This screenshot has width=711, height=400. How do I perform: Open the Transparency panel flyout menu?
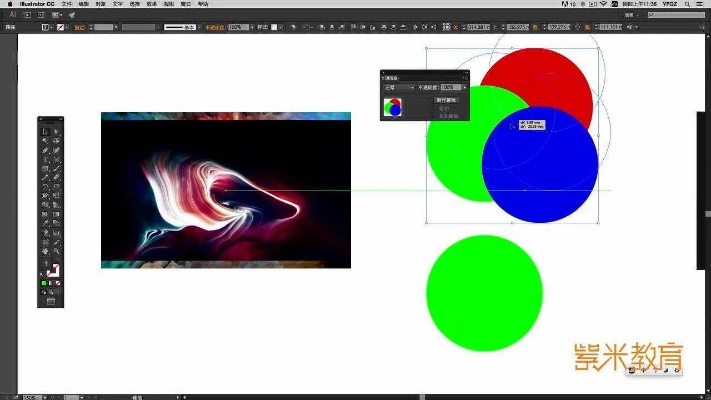pyautogui.click(x=465, y=78)
